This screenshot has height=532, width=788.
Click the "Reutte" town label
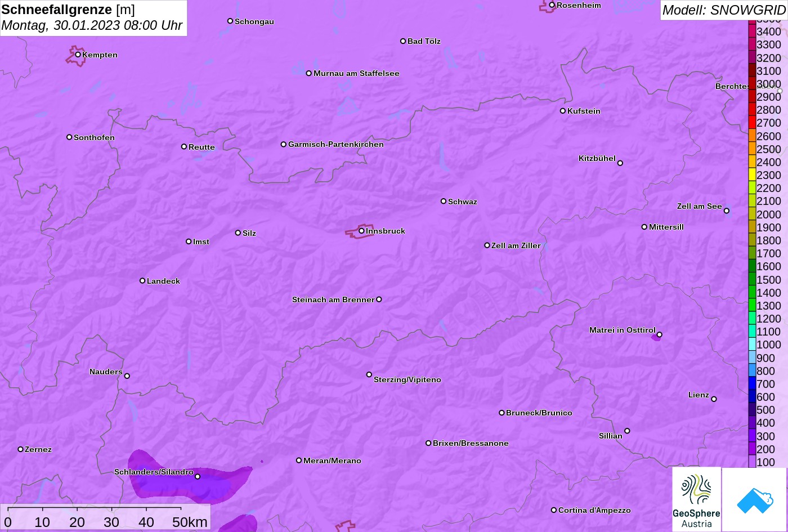[x=202, y=147]
